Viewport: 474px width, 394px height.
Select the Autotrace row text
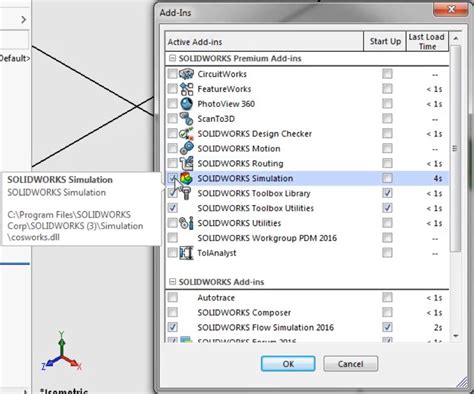coord(216,298)
